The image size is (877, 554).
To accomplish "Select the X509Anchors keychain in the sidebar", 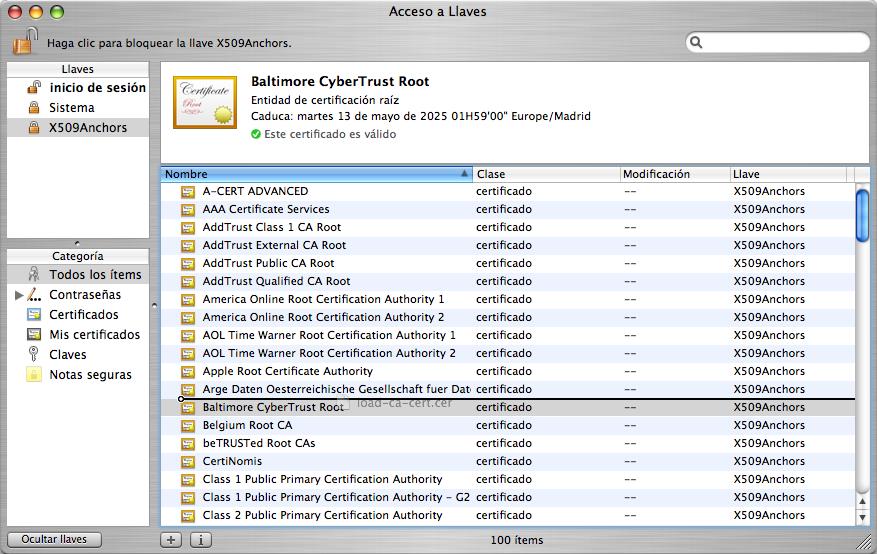I will click(x=78, y=127).
